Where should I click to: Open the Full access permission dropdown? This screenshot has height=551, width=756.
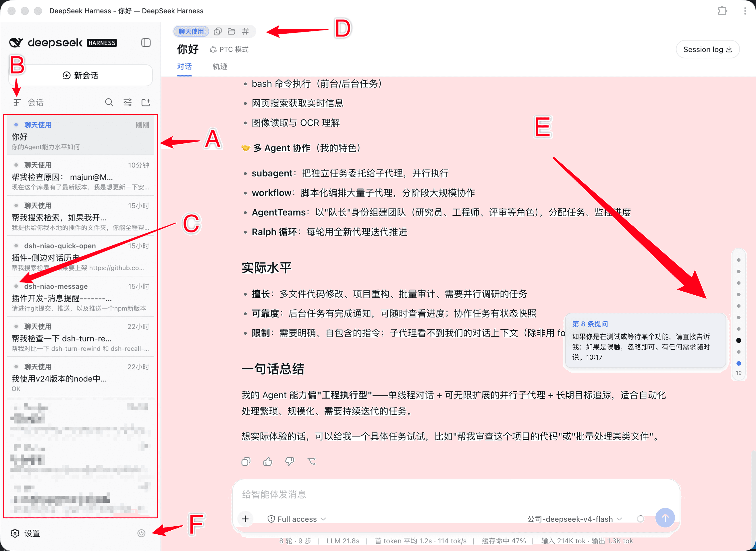tap(297, 519)
